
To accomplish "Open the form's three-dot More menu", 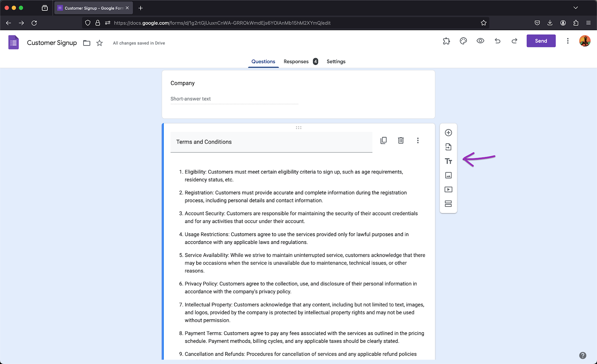I will point(568,41).
